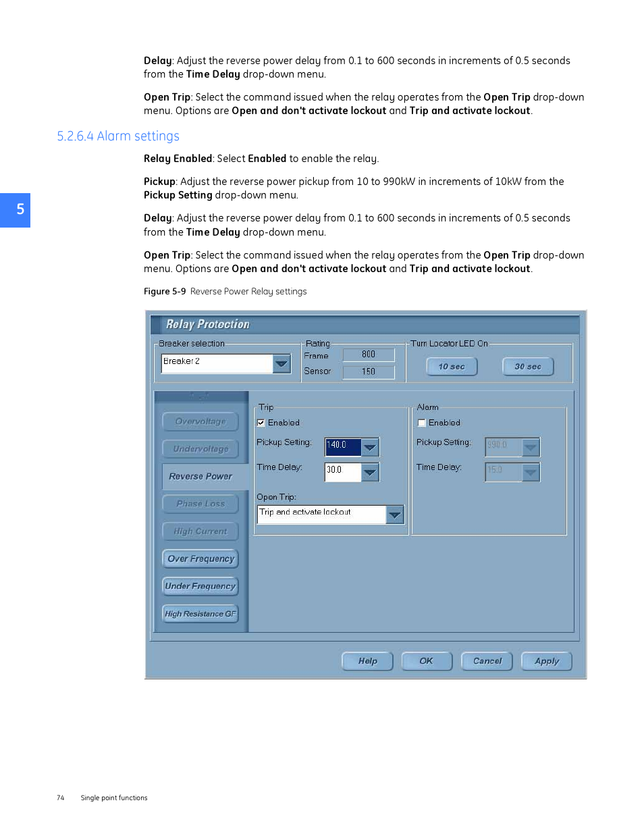Turn locator LED on for 10 sec
The height and width of the screenshot is (834, 644).
pyautogui.click(x=452, y=367)
